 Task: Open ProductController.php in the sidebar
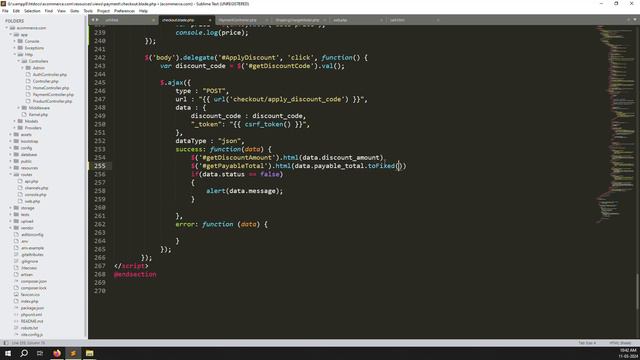tap(52, 101)
